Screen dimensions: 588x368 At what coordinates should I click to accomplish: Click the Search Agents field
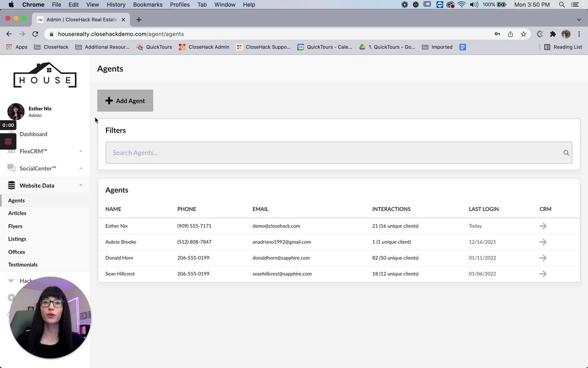(339, 153)
